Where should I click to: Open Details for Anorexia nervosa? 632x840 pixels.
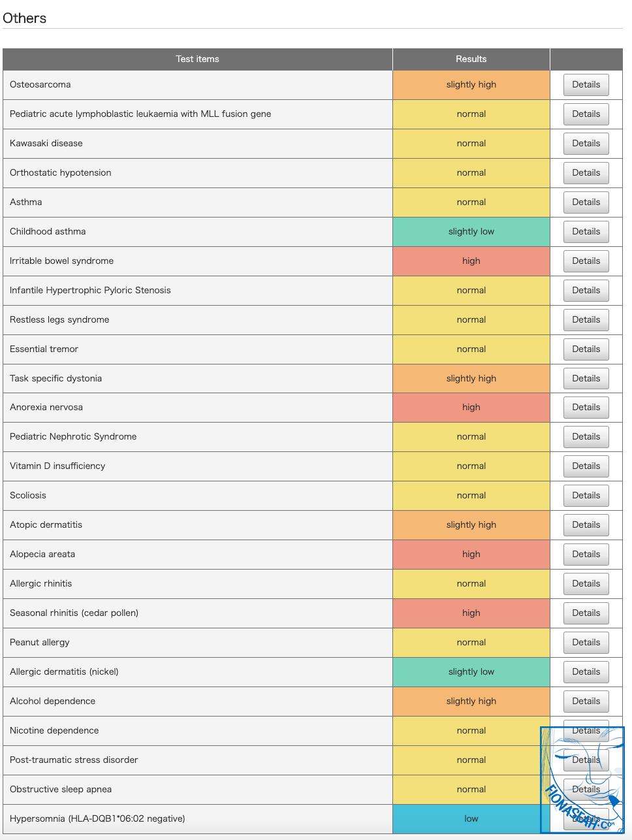click(586, 408)
